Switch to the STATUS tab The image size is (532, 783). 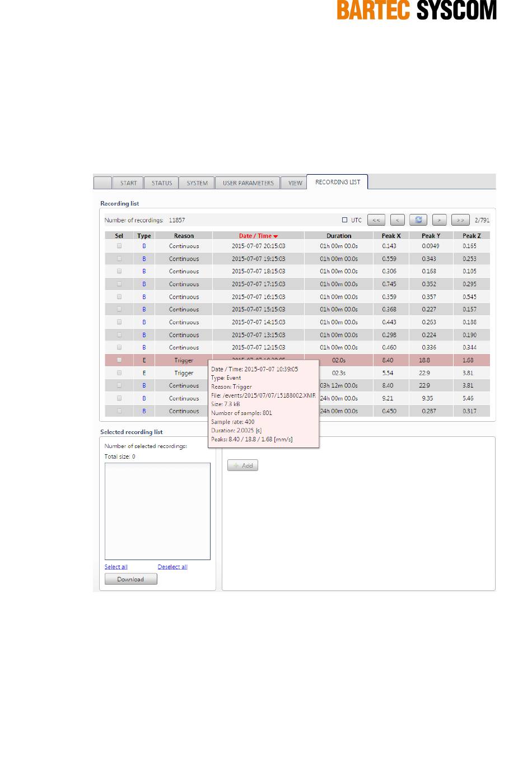162,183
